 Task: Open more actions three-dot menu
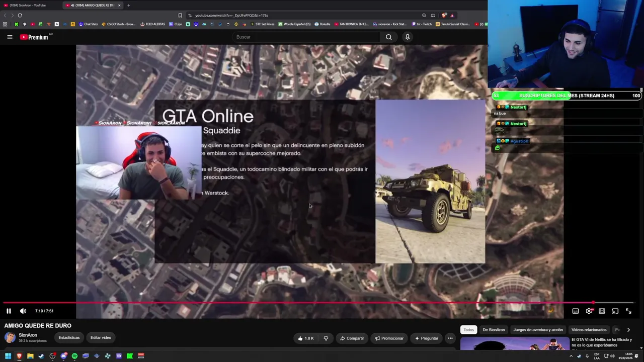(x=450, y=338)
